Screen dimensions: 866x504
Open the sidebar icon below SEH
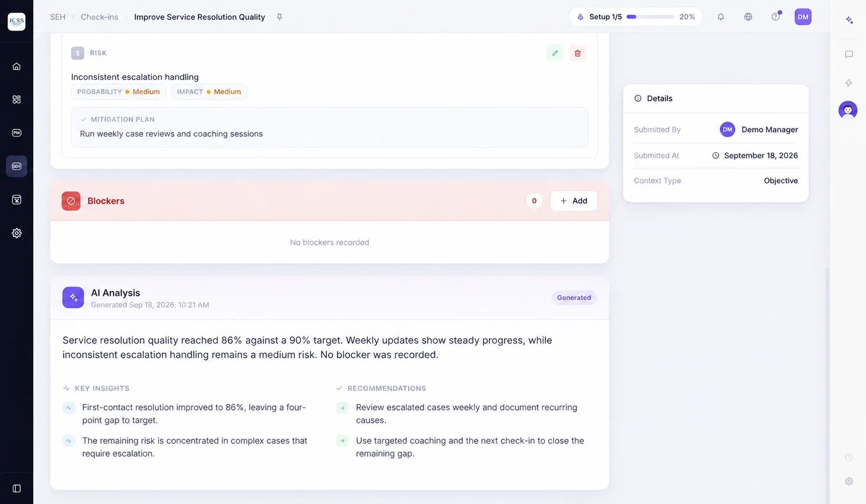click(x=16, y=200)
